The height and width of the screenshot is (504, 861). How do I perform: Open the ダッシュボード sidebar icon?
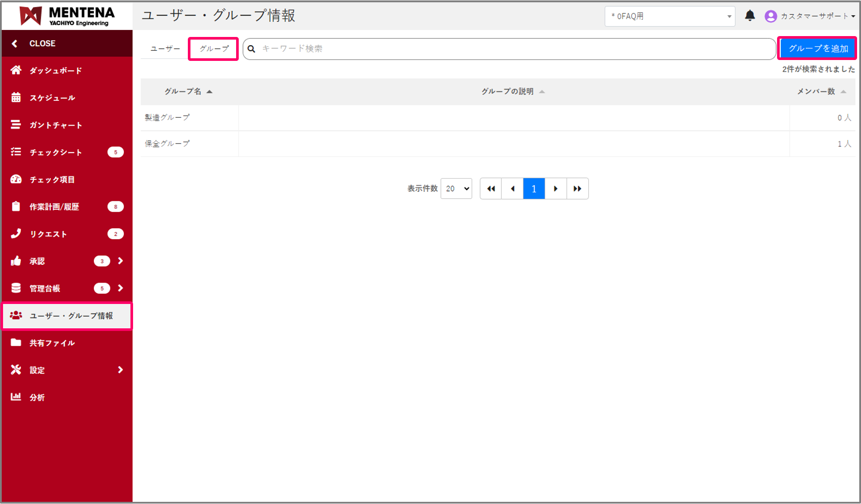tap(16, 70)
